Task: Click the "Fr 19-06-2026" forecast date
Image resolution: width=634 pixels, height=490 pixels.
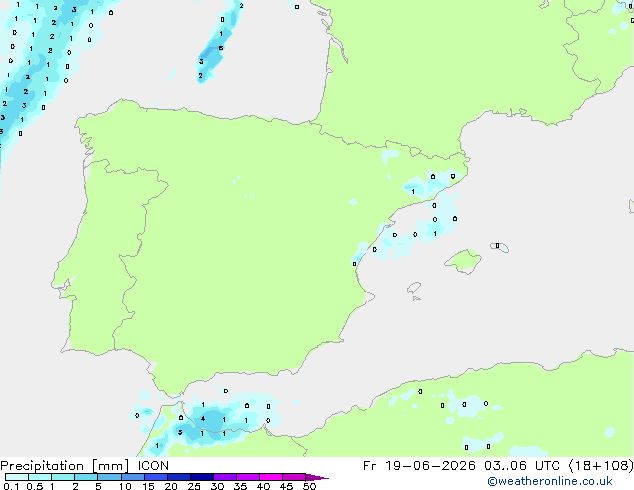Action: pos(419,466)
